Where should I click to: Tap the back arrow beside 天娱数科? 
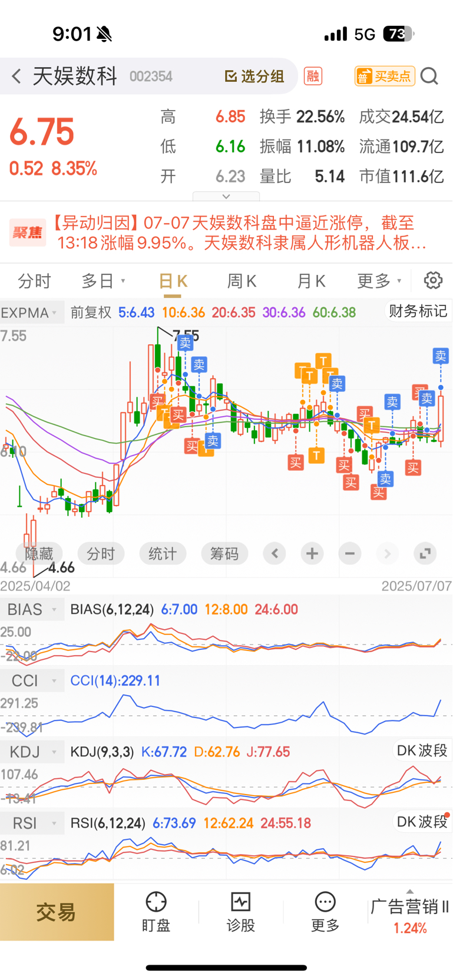[x=16, y=76]
